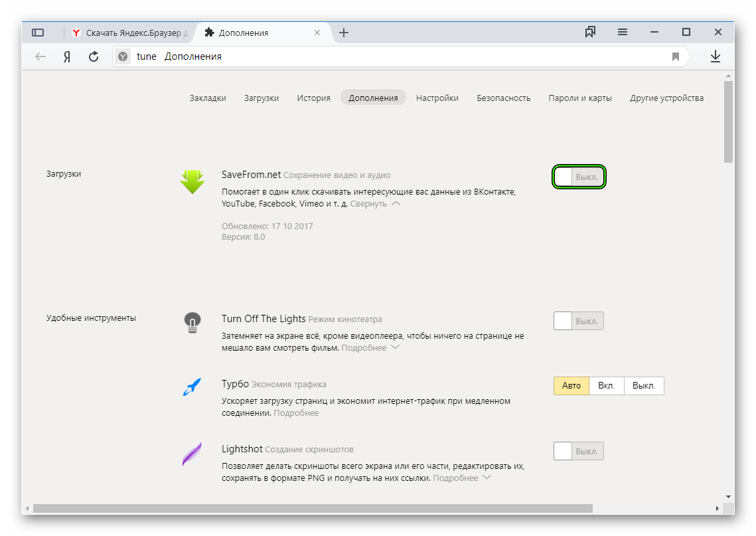
Task: Open the bookmarks panel icon in title bar
Action: (x=590, y=32)
